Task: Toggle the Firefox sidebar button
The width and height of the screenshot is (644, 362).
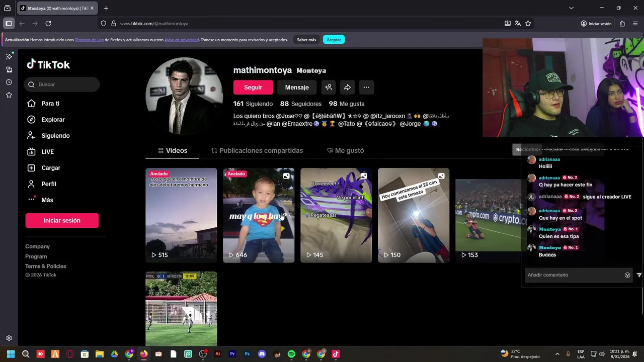Action: click(x=9, y=24)
